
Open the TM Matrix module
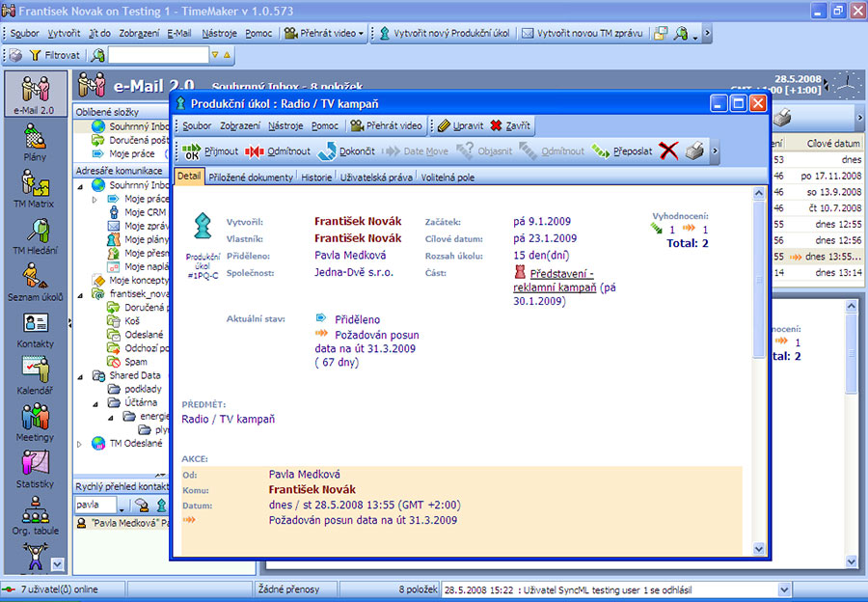point(36,188)
